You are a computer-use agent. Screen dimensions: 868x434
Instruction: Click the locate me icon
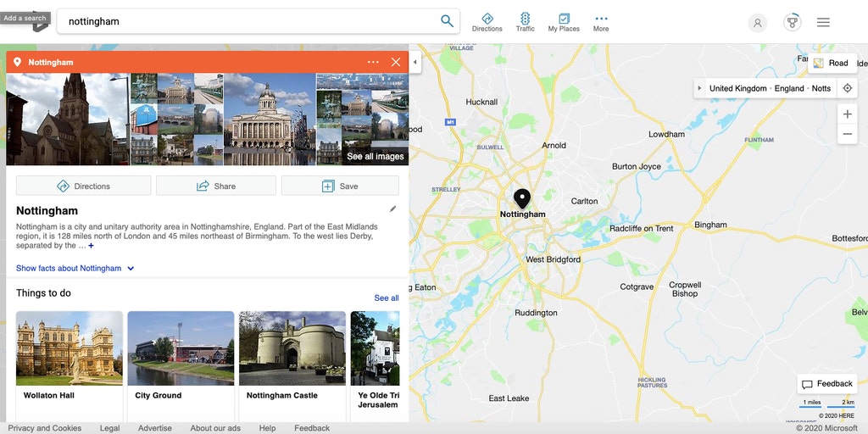[847, 88]
